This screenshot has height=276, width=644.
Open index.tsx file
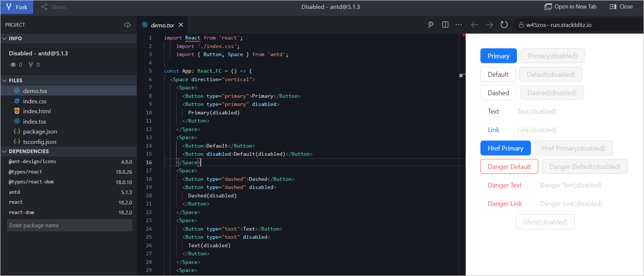[69, 121]
